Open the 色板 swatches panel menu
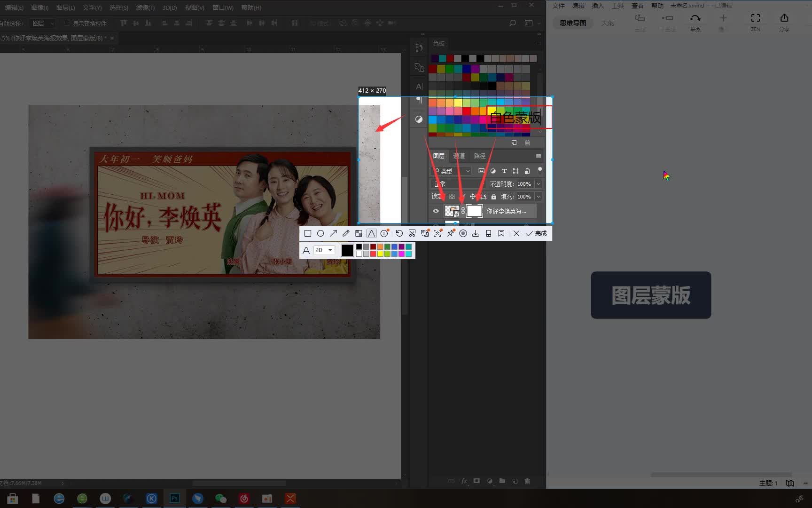Viewport: 812px width, 508px height. pyautogui.click(x=539, y=44)
